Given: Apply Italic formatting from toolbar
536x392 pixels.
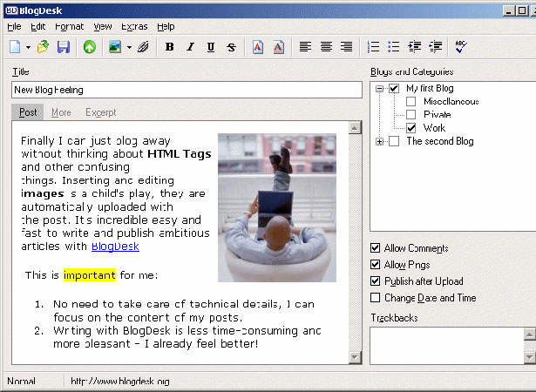Looking at the screenshot, I should tap(190, 46).
